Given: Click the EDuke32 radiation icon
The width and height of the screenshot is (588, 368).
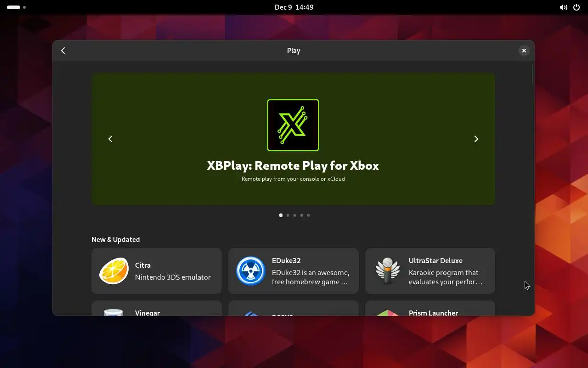Looking at the screenshot, I should tap(250, 271).
